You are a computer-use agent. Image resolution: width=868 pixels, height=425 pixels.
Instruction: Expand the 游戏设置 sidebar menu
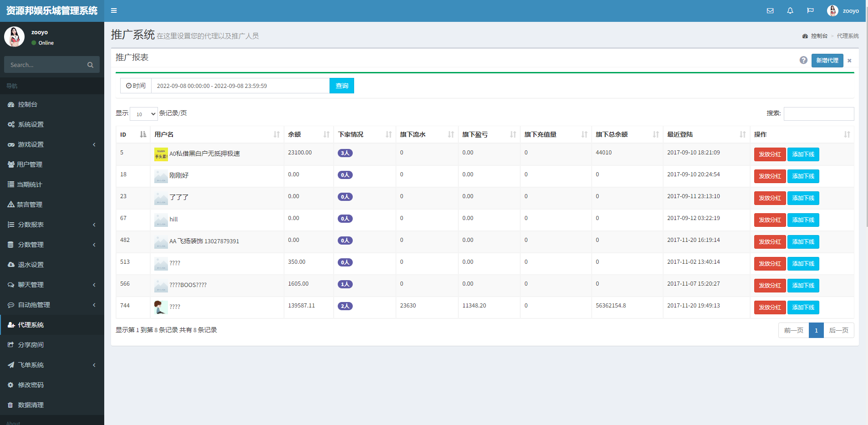point(52,144)
